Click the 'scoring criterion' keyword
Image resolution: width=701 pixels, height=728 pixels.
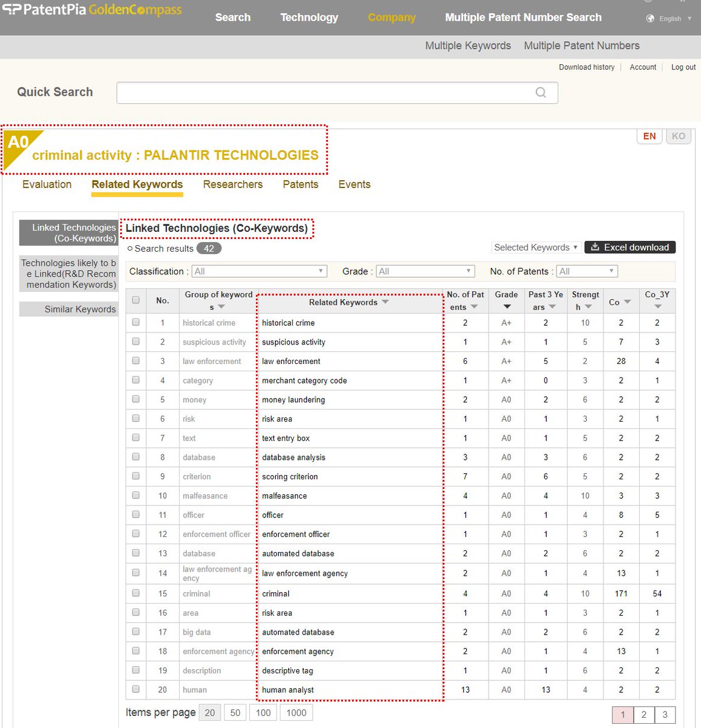290,477
